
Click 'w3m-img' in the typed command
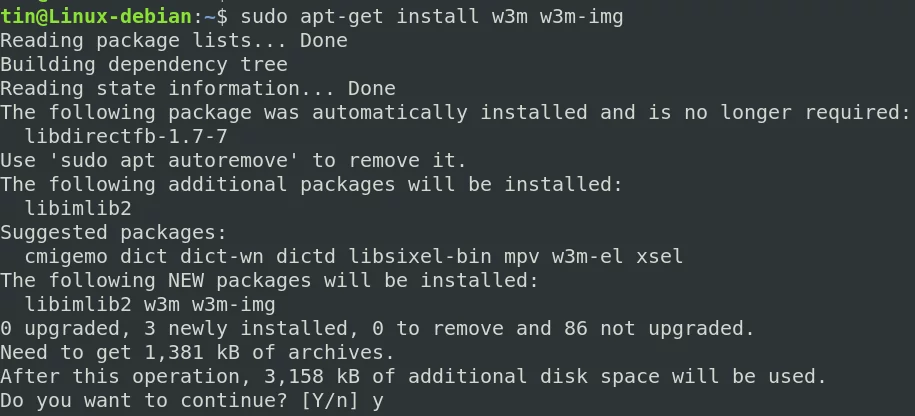[x=582, y=16]
